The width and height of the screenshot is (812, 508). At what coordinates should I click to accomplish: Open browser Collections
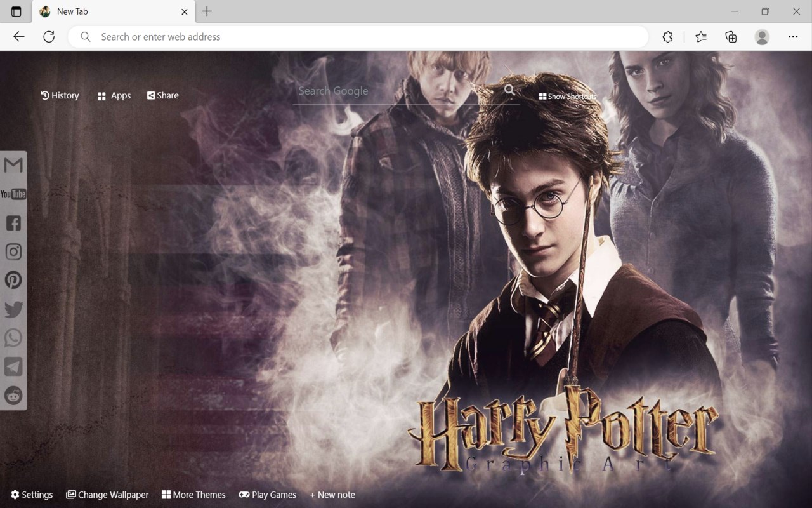tap(731, 37)
